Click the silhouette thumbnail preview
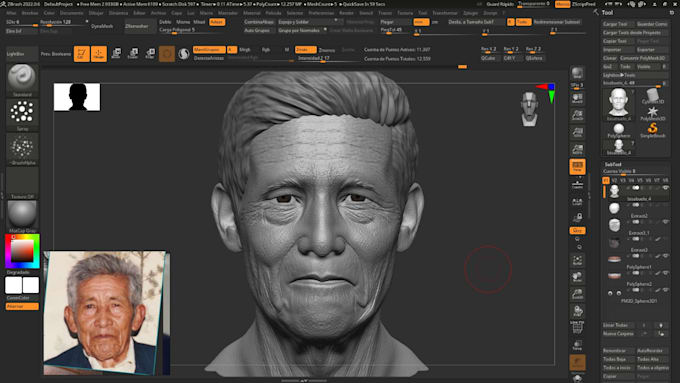 (x=77, y=97)
